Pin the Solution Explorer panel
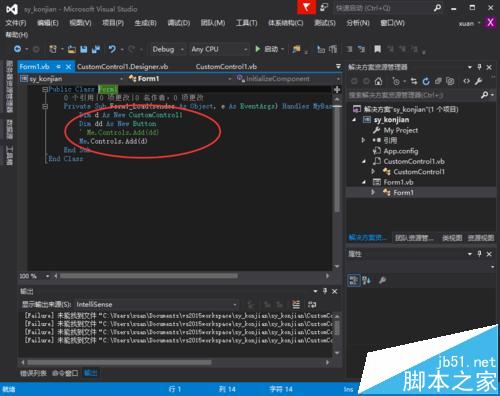 pyautogui.click(x=479, y=67)
